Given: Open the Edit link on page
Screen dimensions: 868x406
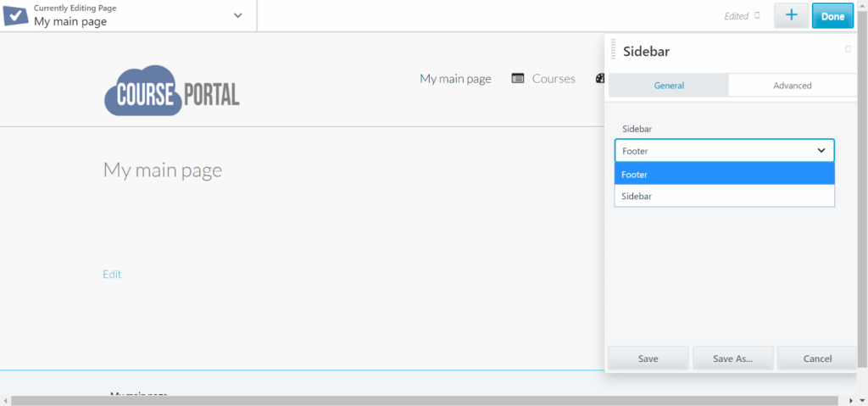Looking at the screenshot, I should 112,275.
